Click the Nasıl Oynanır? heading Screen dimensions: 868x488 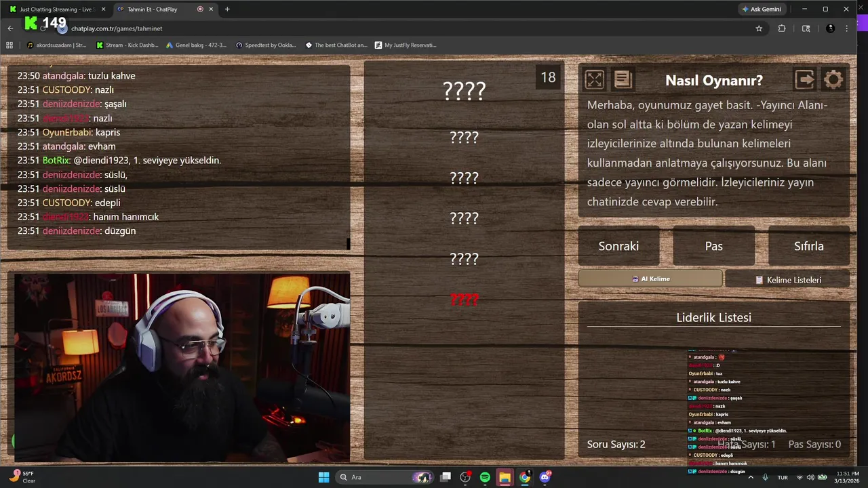click(x=714, y=81)
